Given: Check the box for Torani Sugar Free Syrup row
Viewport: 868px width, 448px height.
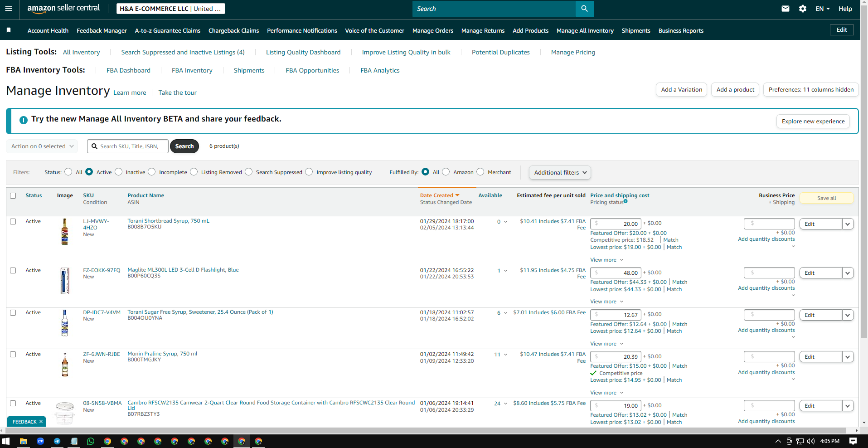Looking at the screenshot, I should (x=13, y=313).
